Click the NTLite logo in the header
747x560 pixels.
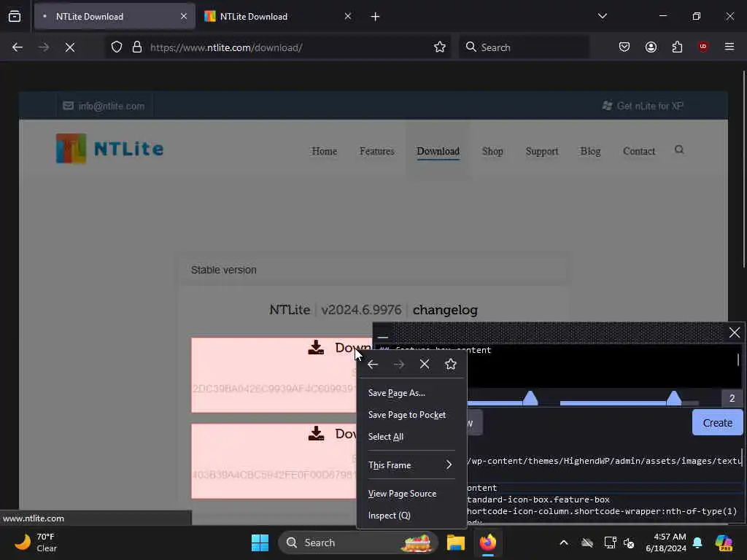[x=109, y=149]
